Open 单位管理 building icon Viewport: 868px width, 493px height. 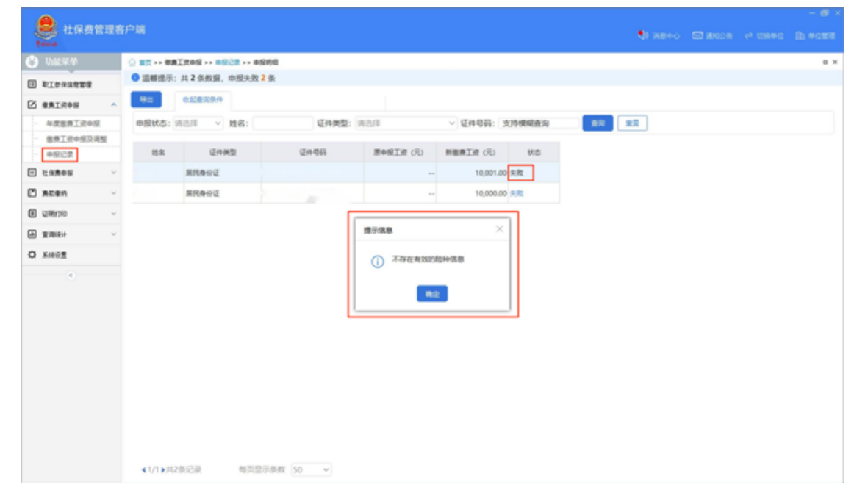799,35
